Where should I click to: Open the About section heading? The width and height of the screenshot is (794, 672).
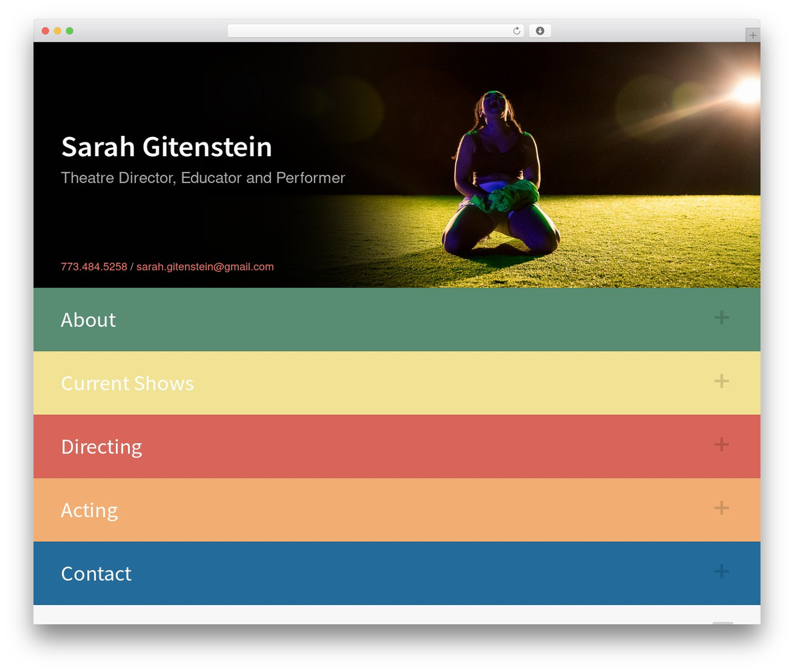click(88, 320)
